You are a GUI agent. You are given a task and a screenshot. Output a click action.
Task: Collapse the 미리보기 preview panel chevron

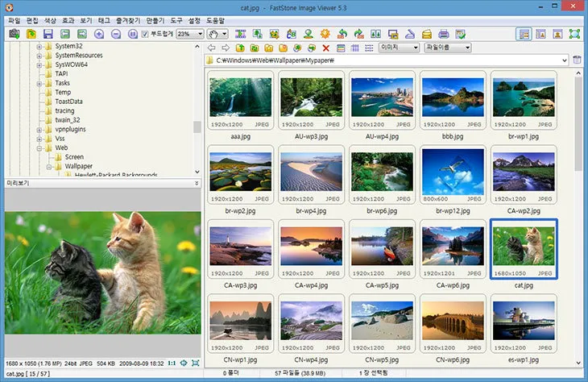[197, 184]
